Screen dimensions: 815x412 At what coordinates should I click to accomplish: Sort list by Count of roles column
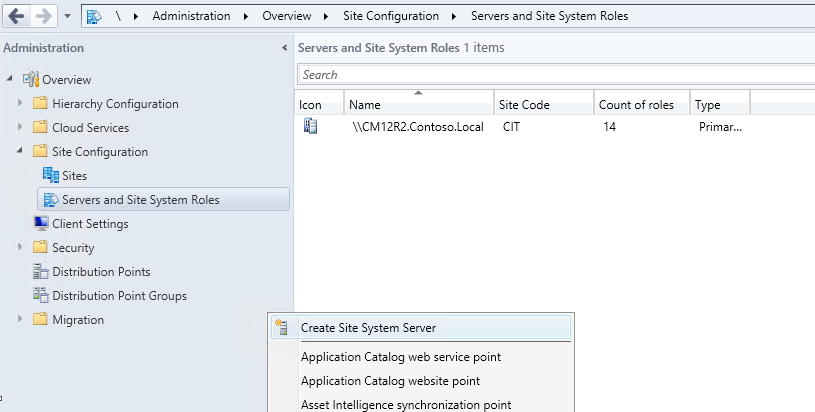pyautogui.click(x=636, y=105)
